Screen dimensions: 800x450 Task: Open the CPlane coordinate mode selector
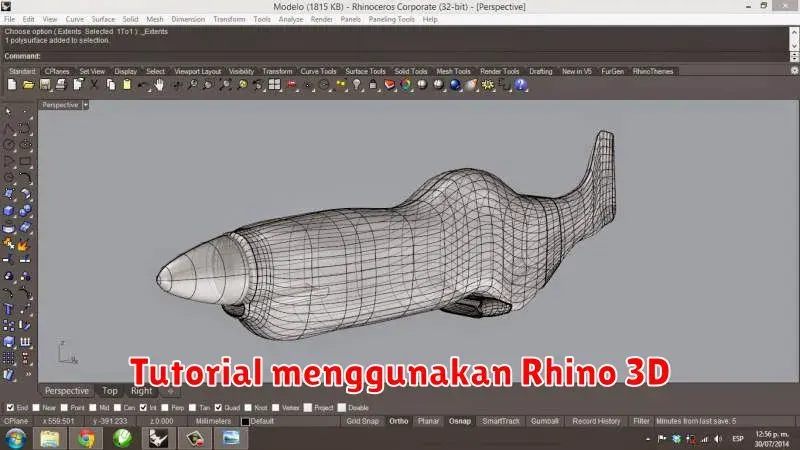(x=16, y=421)
